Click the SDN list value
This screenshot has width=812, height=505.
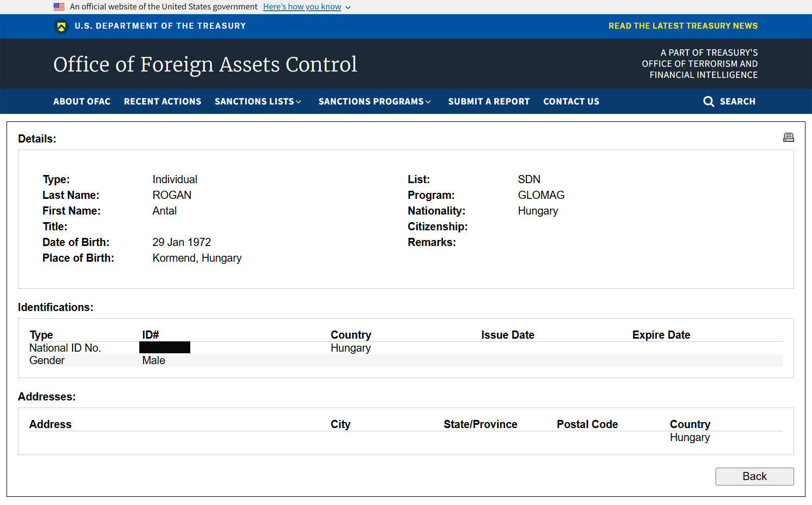click(529, 179)
